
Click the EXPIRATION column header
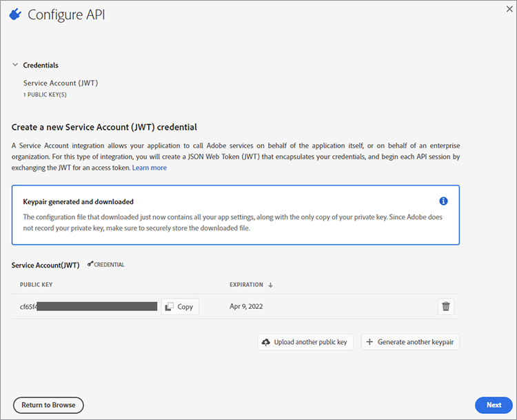point(246,285)
